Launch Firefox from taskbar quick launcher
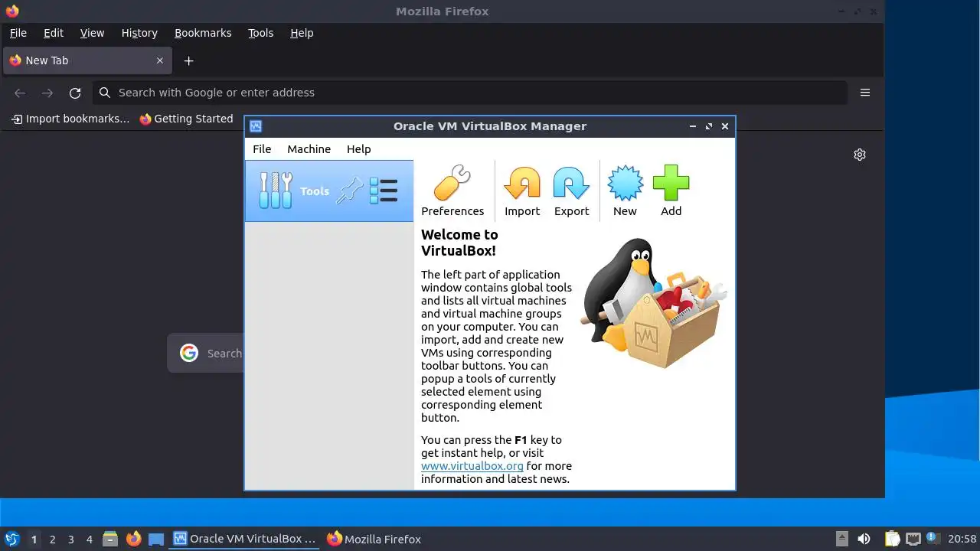 [134, 539]
